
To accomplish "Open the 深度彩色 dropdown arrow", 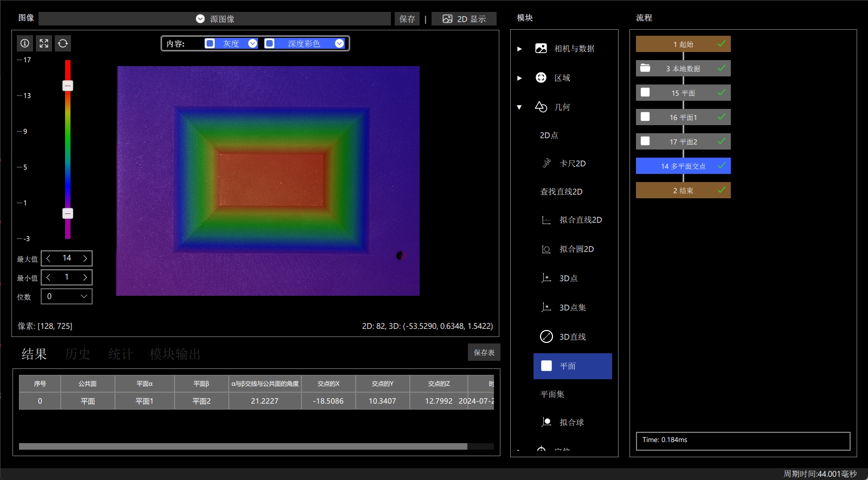I will 339,43.
